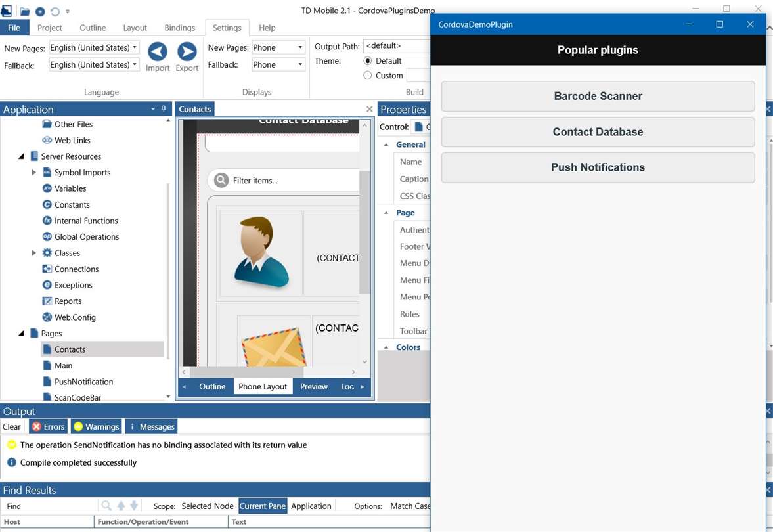Click the contact person avatar image
773x532 pixels.
pos(261,252)
